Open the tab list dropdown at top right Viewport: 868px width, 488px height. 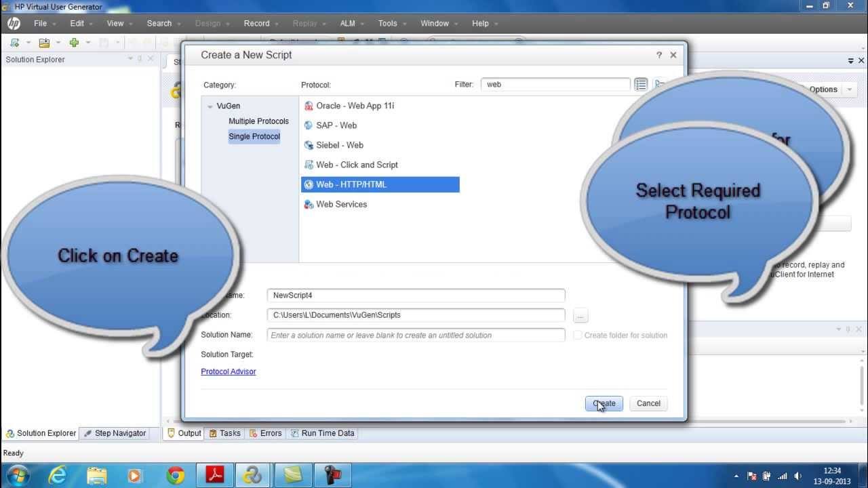coord(851,60)
